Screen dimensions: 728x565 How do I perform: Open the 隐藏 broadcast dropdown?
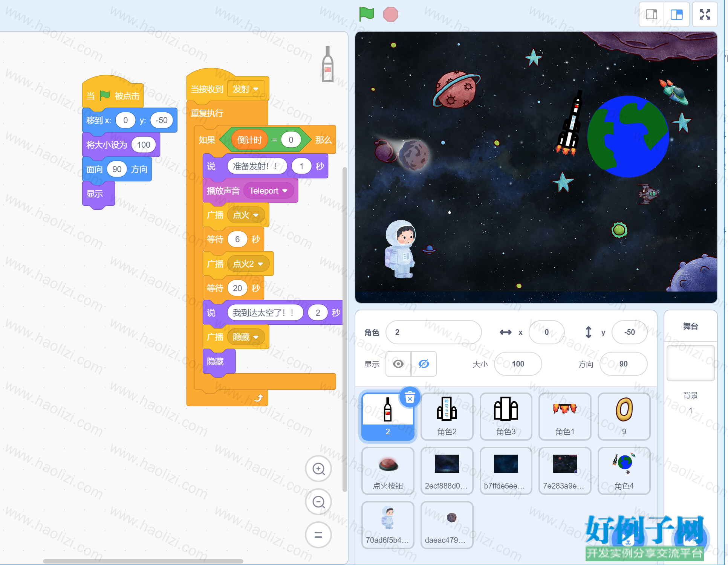coord(246,337)
